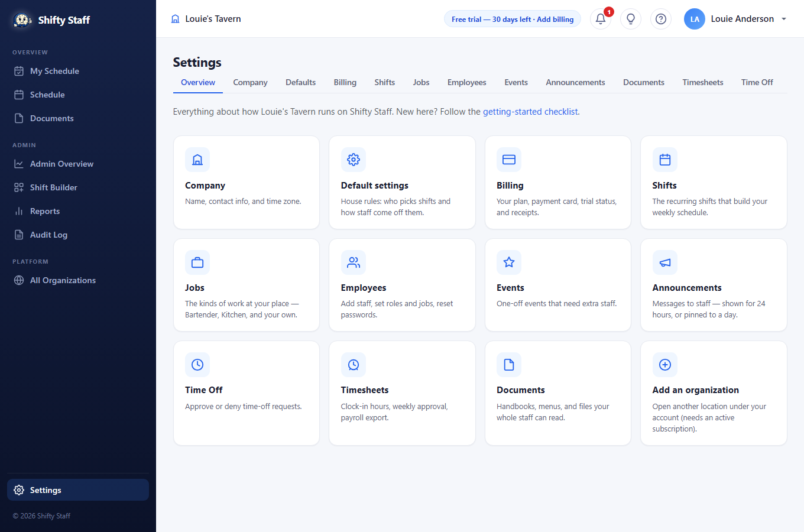Click the lightbulb tips icon
Viewport: 804px width, 532px height.
point(631,19)
